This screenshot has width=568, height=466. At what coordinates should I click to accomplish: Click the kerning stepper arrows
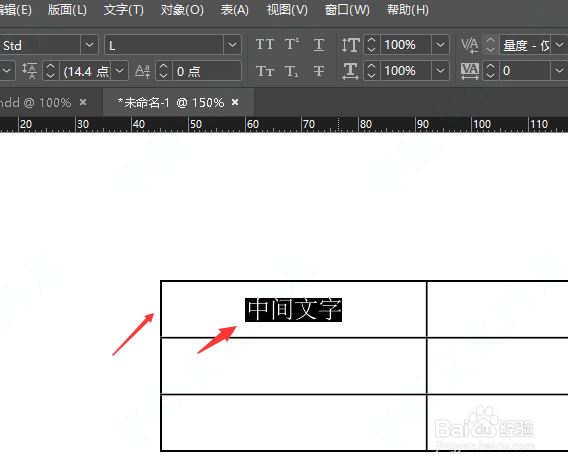[490, 45]
